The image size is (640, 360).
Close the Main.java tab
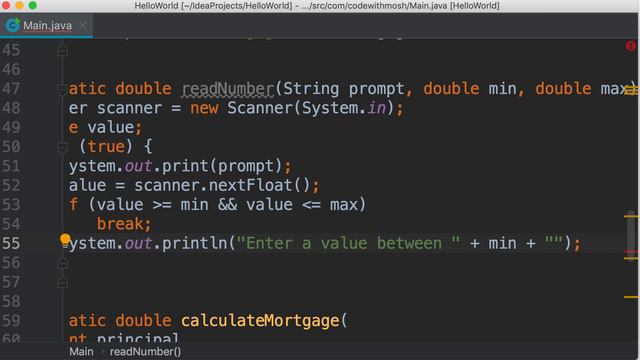tap(83, 26)
